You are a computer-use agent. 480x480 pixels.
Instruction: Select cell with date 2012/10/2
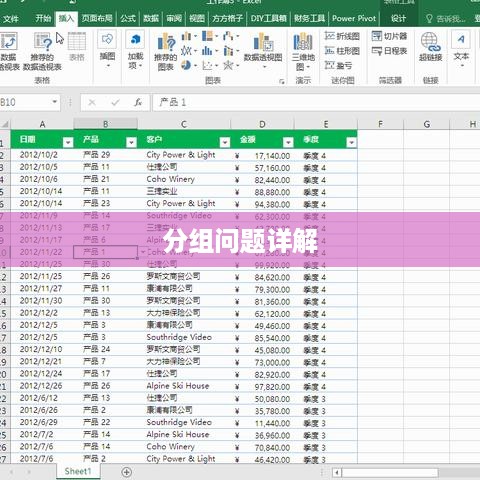[42, 155]
